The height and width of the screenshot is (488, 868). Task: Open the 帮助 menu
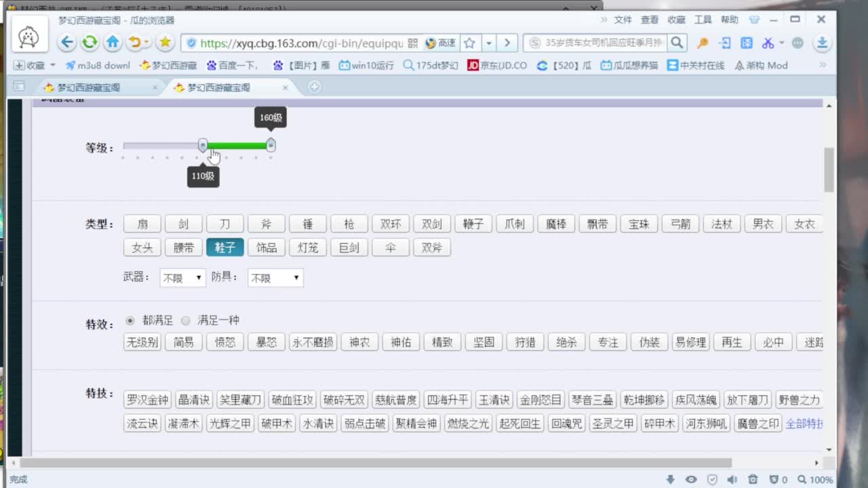point(729,20)
